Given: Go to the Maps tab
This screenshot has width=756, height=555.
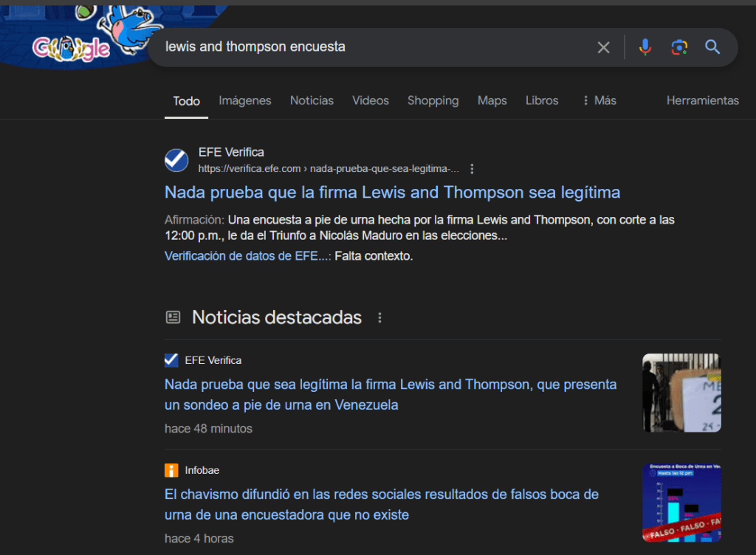Looking at the screenshot, I should [492, 100].
